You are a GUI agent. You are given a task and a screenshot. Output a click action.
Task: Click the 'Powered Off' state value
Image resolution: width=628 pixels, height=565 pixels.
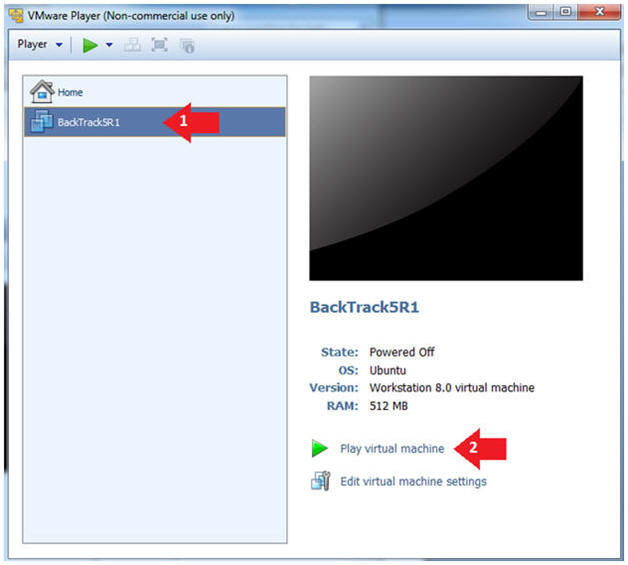click(402, 352)
